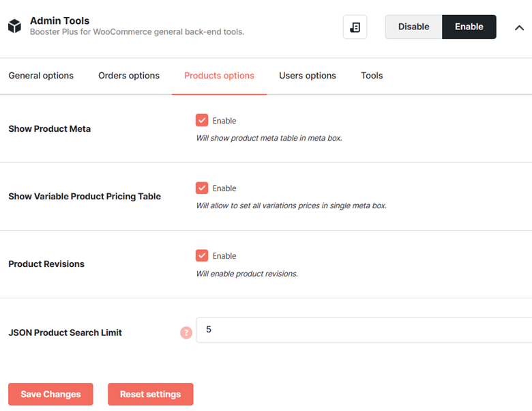Collapse the Admin Tools panel chevron
The width and height of the screenshot is (532, 411).
pos(519,27)
